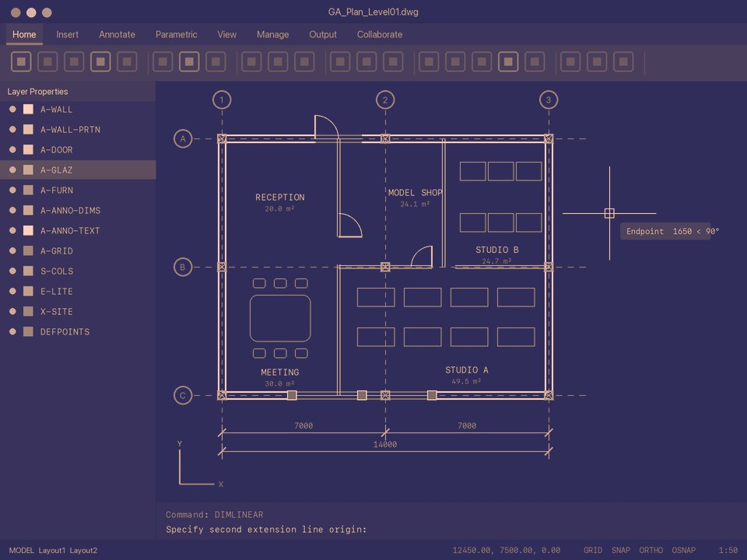The width and height of the screenshot is (747, 560).
Task: Switch to the Layout1 tab
Action: 52,551
